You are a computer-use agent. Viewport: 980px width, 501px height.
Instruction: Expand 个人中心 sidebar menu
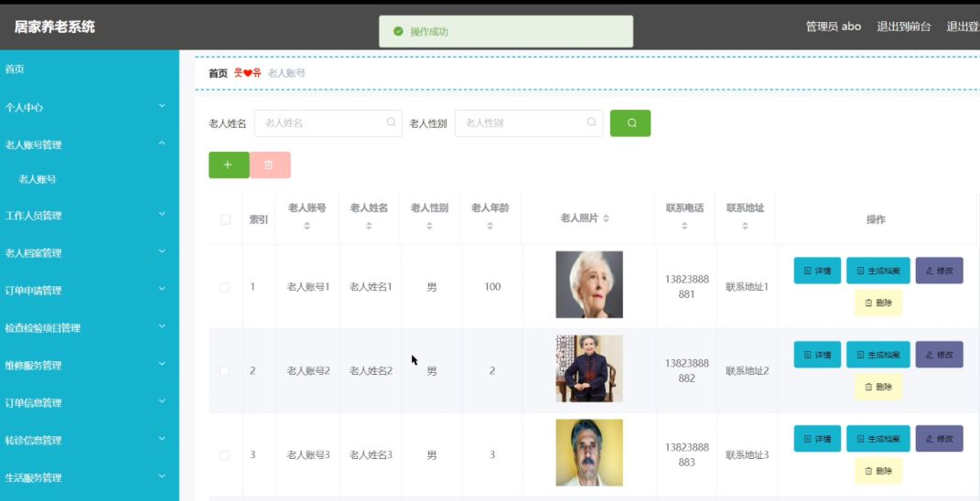point(90,108)
